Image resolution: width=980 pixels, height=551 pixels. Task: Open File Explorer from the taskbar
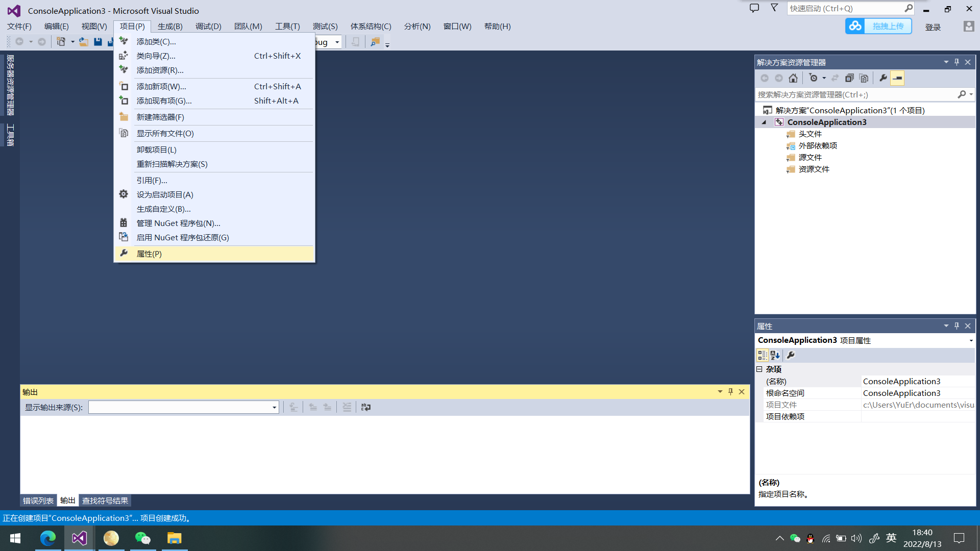point(175,538)
